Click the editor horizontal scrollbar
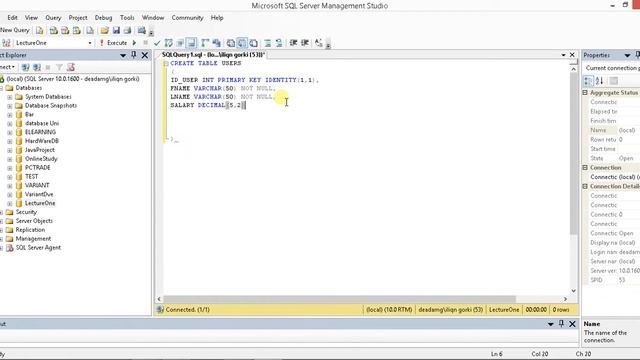The width and height of the screenshot is (640, 360). click(x=340, y=299)
